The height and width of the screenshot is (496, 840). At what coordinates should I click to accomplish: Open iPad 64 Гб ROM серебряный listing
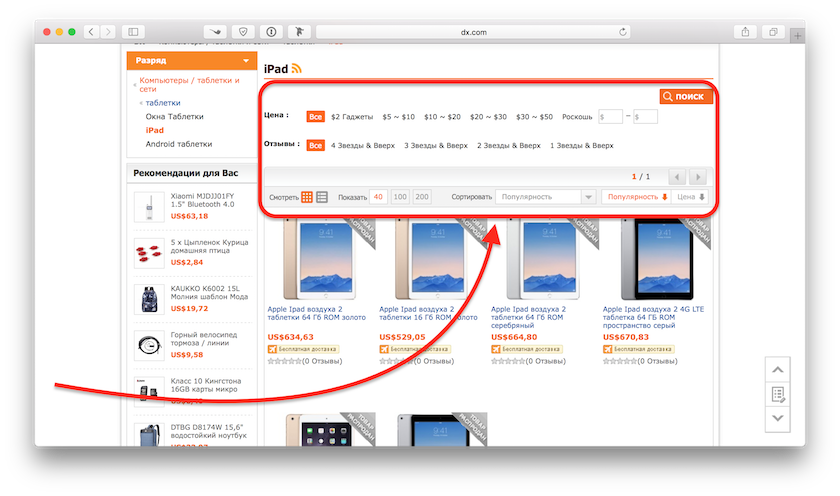click(528, 317)
